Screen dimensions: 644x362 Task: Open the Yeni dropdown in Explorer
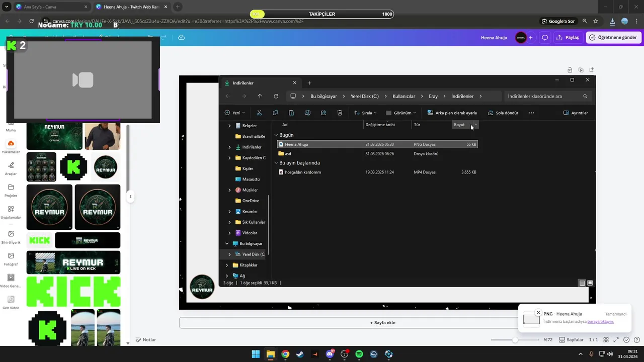coord(235,113)
